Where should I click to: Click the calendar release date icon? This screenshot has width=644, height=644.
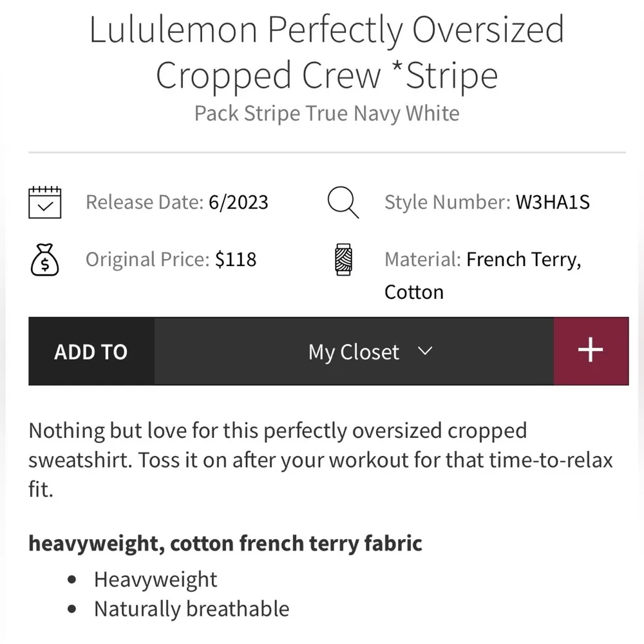coord(44,202)
